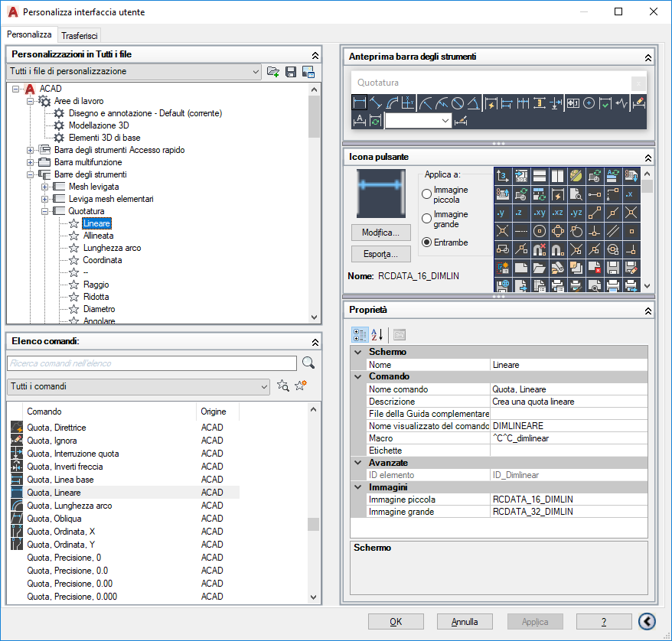Collapse the Elenco comandi panel
The image size is (672, 641).
click(315, 342)
